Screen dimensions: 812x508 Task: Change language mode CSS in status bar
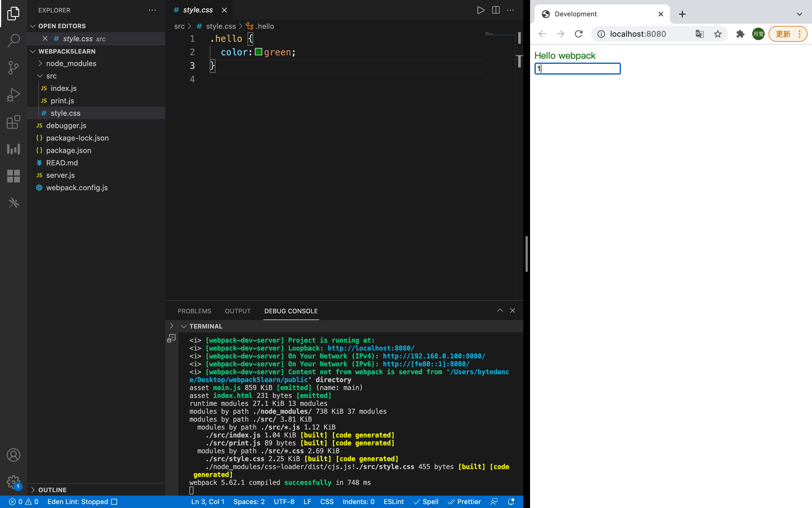(x=327, y=502)
